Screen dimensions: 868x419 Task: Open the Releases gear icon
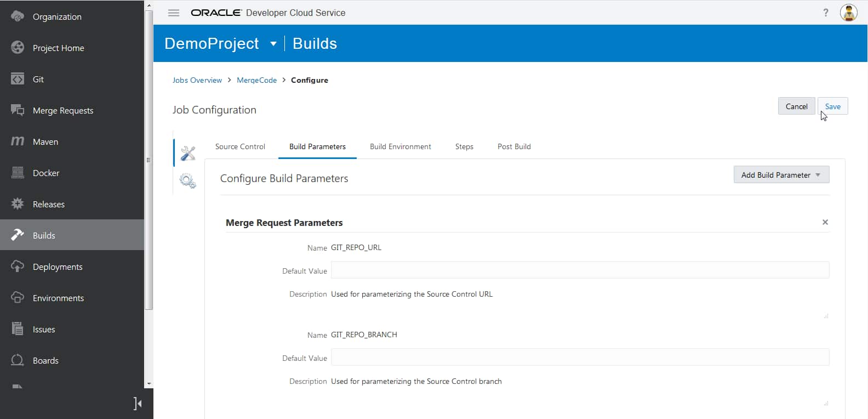coord(18,204)
